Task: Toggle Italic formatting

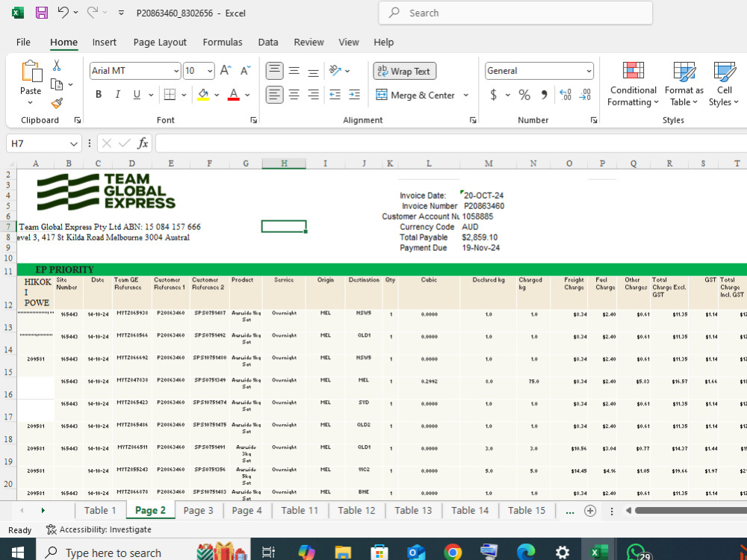Action: pyautogui.click(x=119, y=95)
